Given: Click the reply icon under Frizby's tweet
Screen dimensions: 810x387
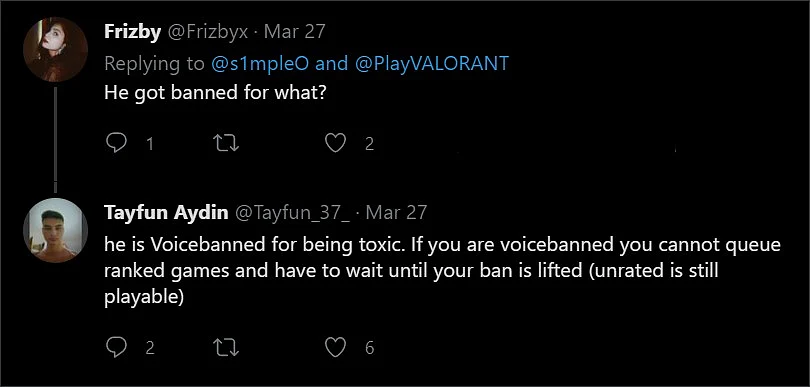Looking at the screenshot, I should [116, 143].
